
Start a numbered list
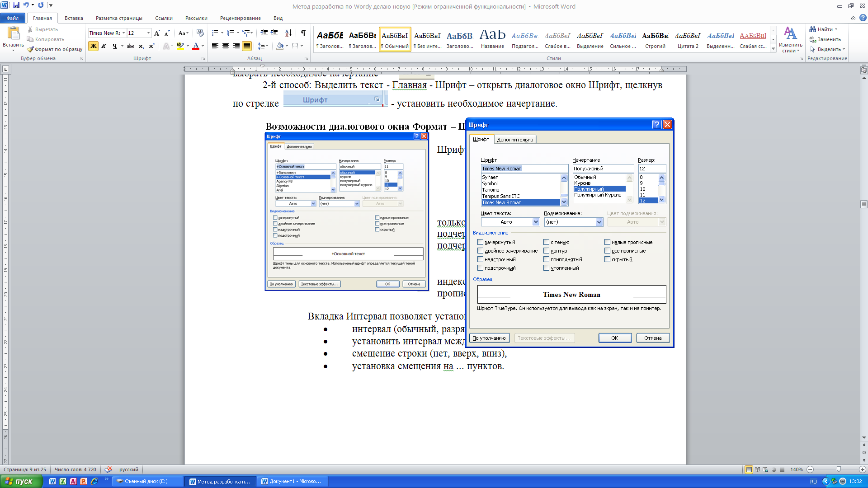[231, 33]
